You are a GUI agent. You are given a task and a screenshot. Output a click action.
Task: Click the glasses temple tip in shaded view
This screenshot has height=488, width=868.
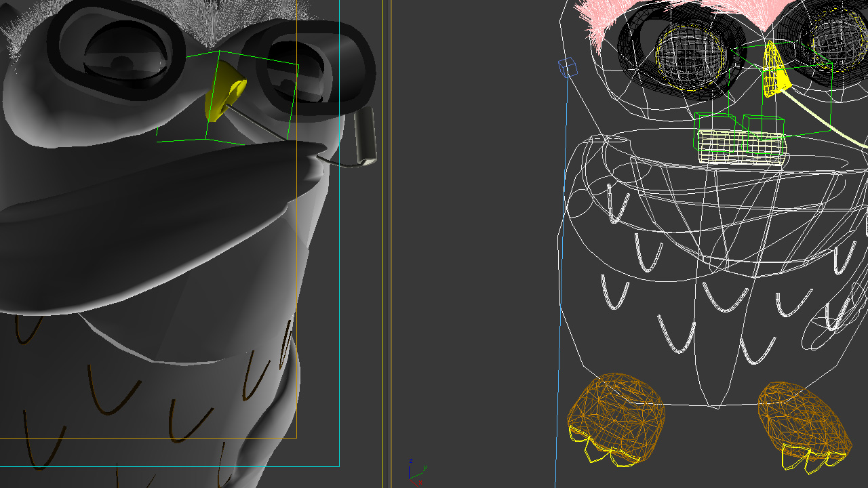pos(365,137)
